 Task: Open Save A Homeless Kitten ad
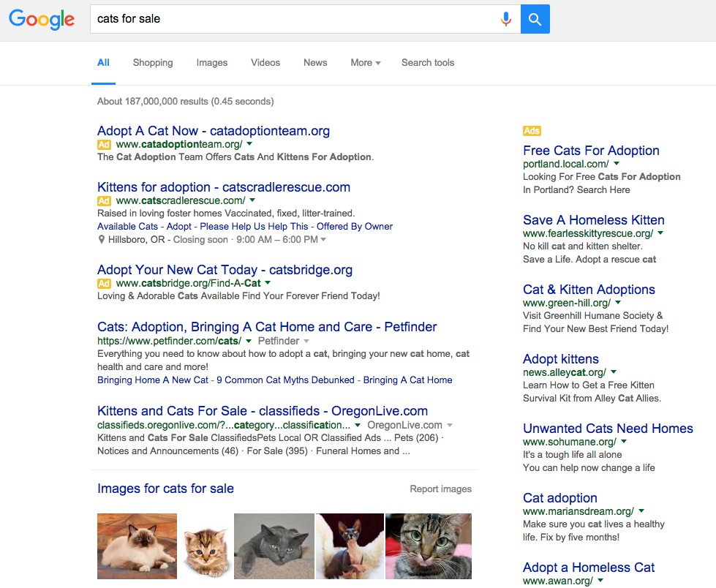click(594, 220)
